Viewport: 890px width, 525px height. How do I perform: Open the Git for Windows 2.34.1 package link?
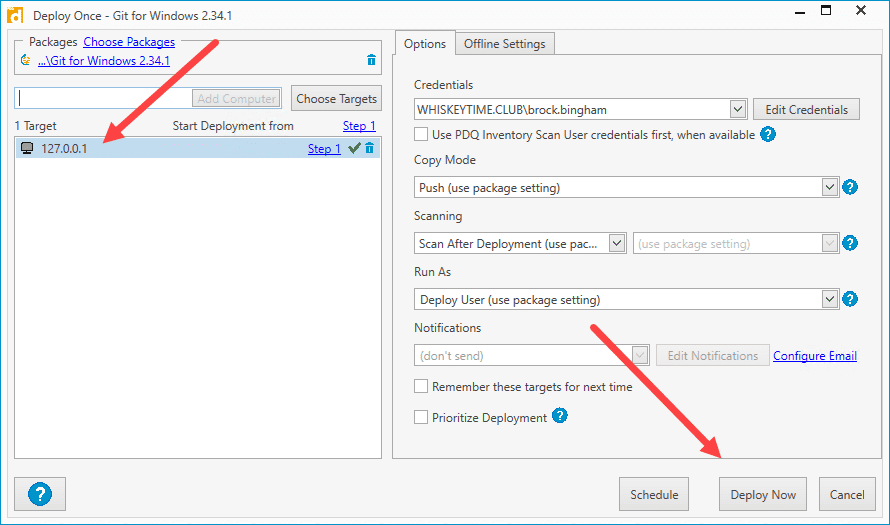click(x=104, y=61)
